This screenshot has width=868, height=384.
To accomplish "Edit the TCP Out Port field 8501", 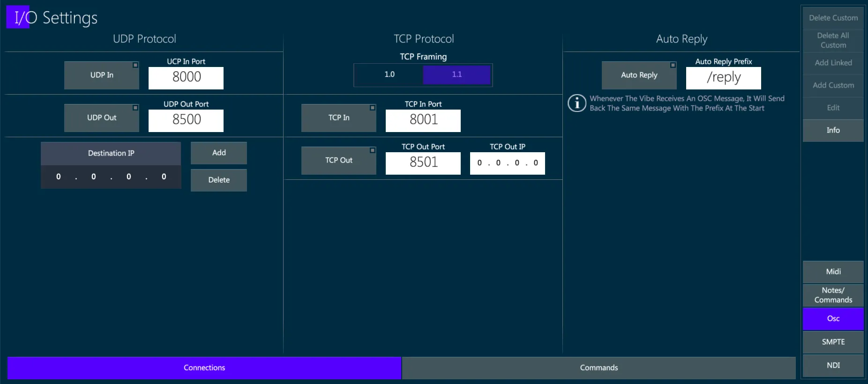I will coord(423,163).
